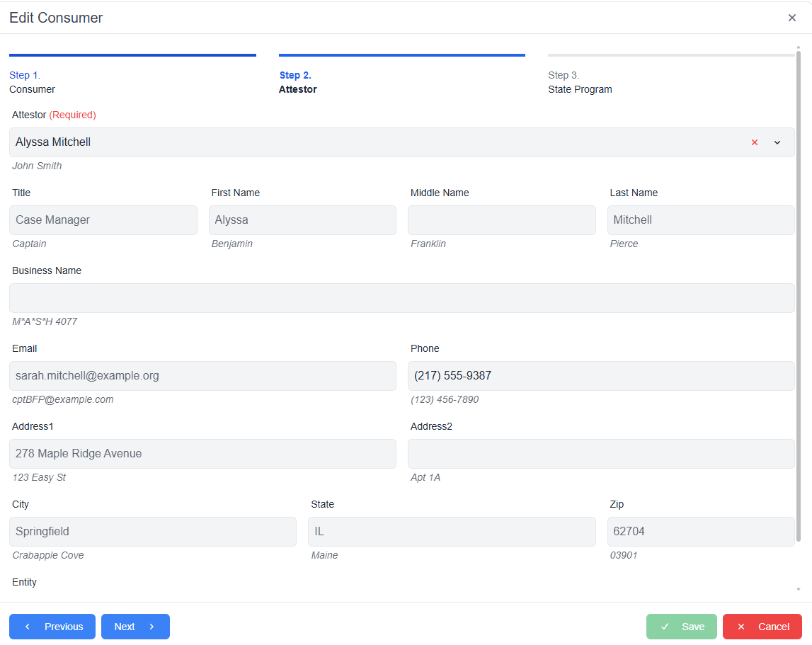Click the 'M*A*S*H 4077' hint text
Viewport: 812px width, 645px height.
pyautogui.click(x=45, y=321)
